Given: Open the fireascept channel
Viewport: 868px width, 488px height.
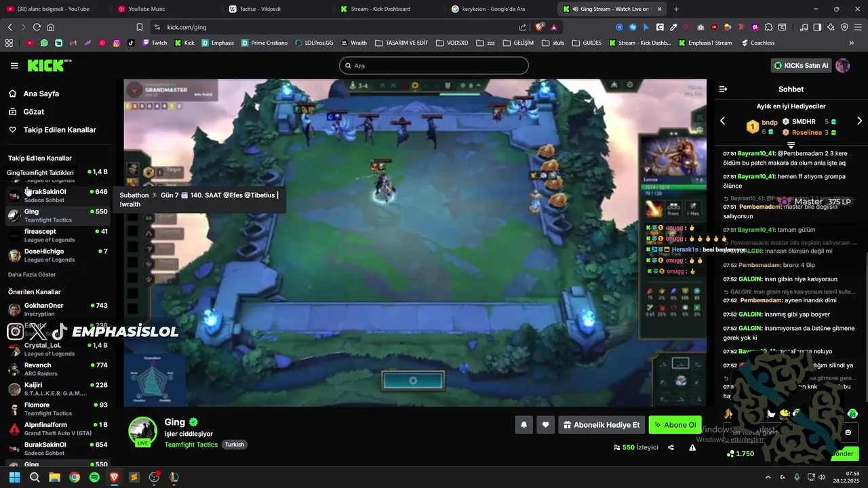Looking at the screenshot, I should click(x=57, y=235).
